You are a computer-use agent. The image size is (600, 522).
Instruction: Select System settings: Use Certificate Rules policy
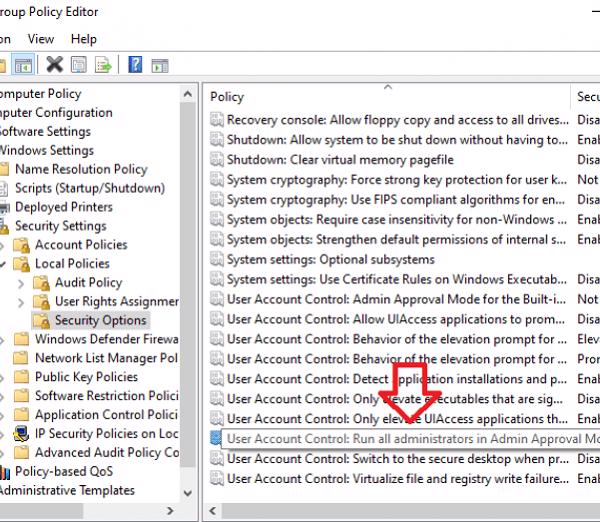pyautogui.click(x=397, y=279)
